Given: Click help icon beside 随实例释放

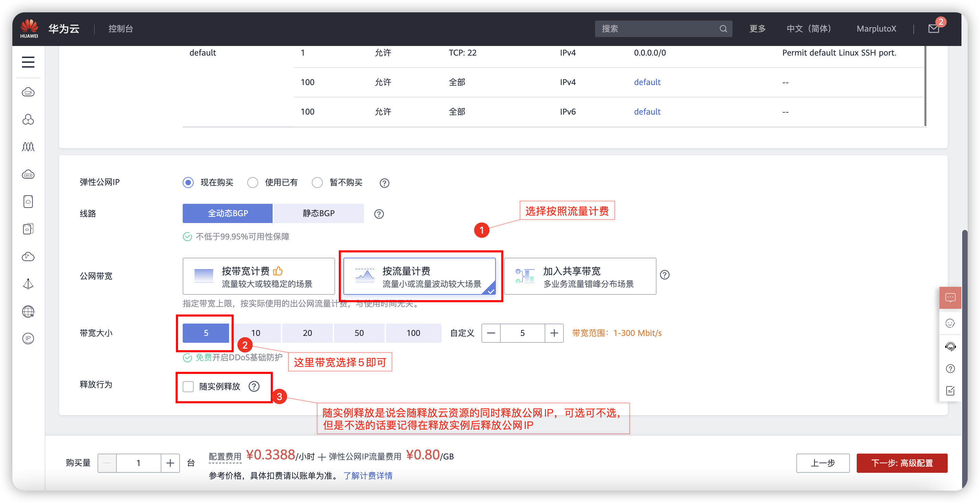Looking at the screenshot, I should tap(254, 386).
